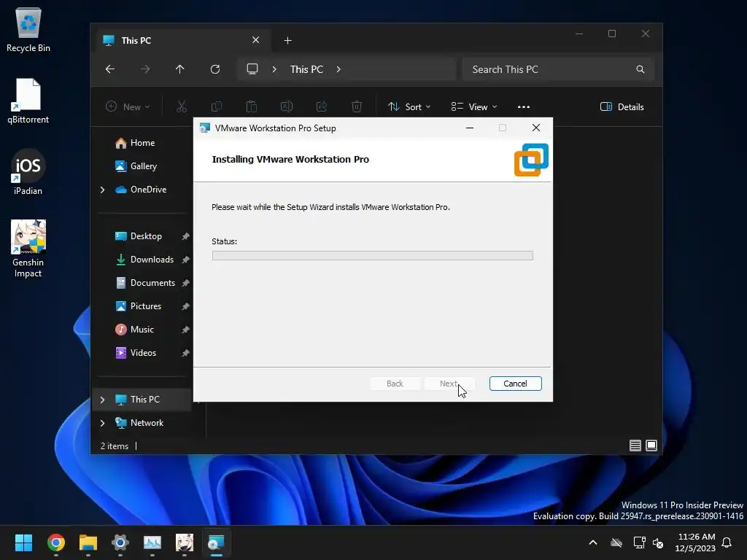Screen dimensions: 747x560
Task: Expand the OneDrive tree node
Action: tap(102, 190)
